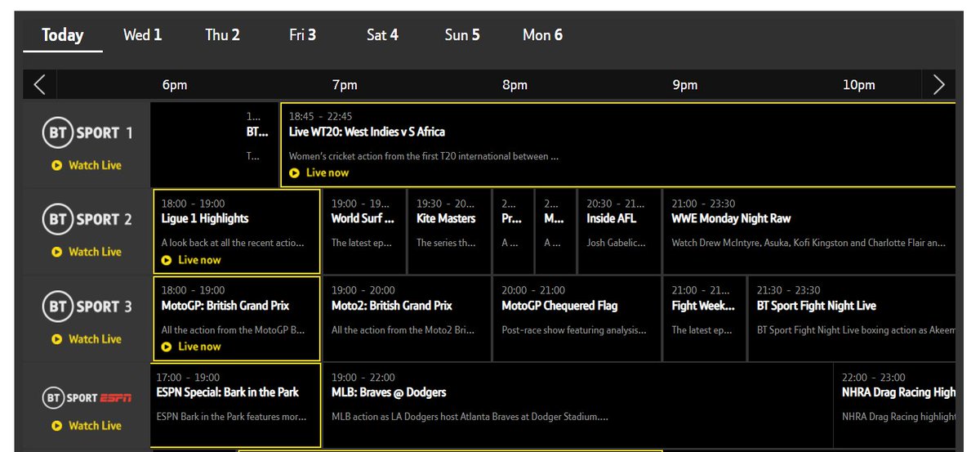Open BT Sport Fight Night Live listing
This screenshot has height=452, width=980.
(852, 319)
